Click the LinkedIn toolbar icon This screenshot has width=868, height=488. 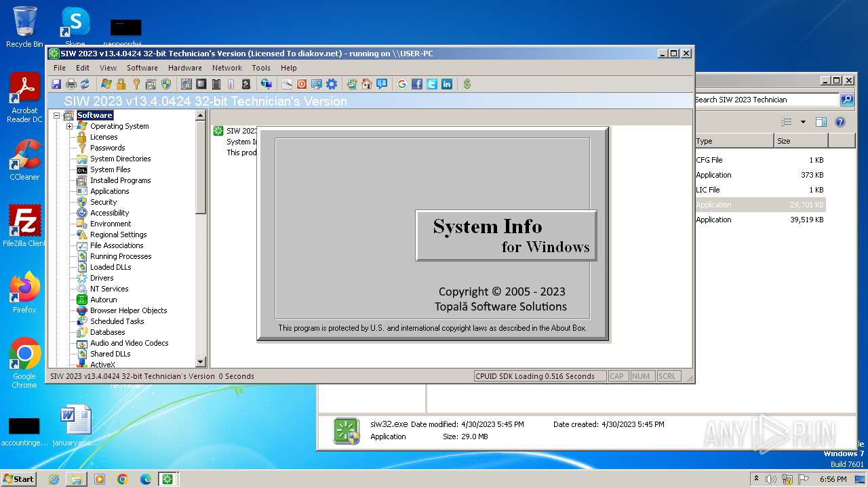click(x=447, y=84)
